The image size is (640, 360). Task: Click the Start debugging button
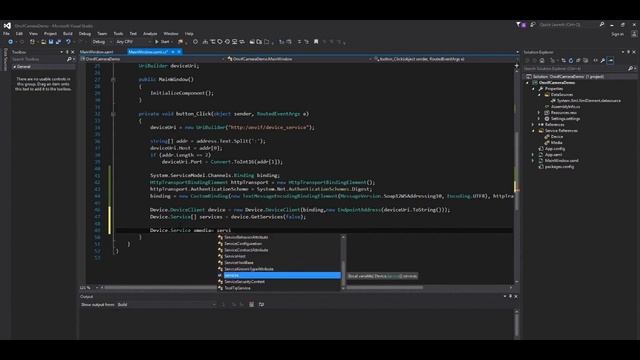(162, 42)
